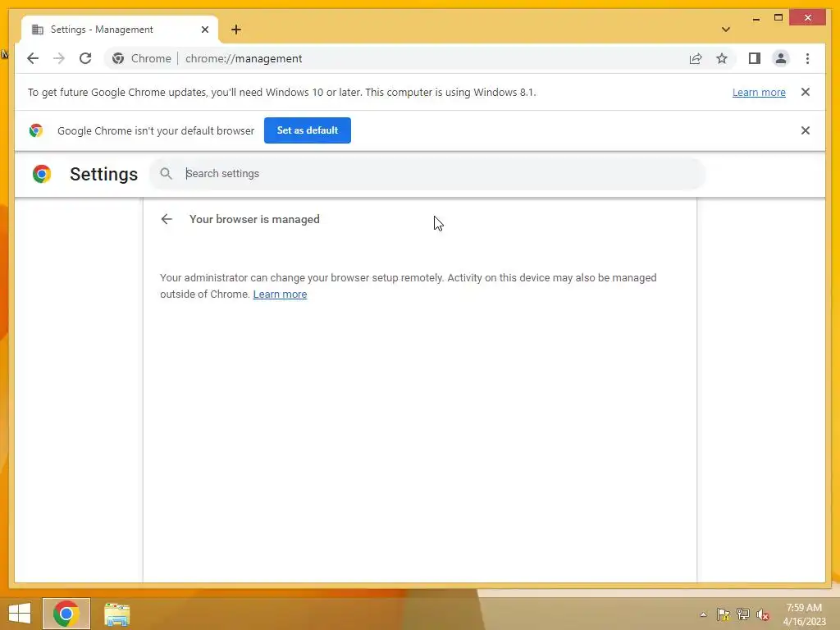This screenshot has height=630, width=840.
Task: Go back using the browser back arrow
Action: pos(33,58)
